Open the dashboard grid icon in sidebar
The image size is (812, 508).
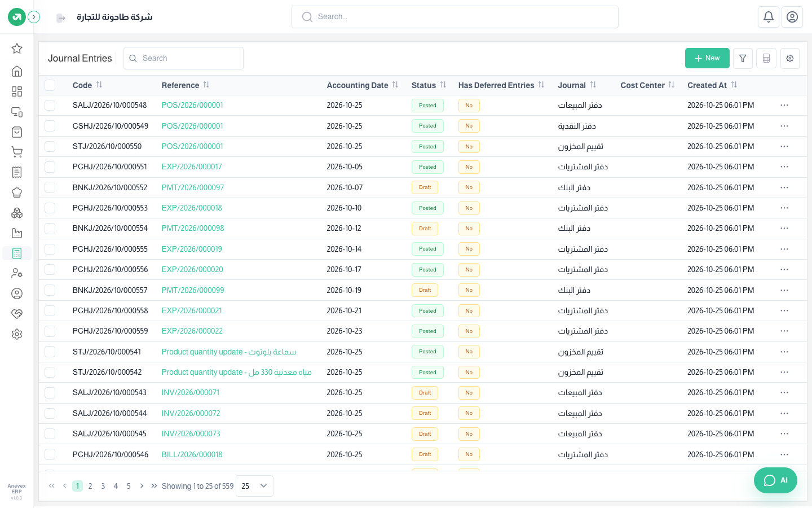pyautogui.click(x=17, y=91)
